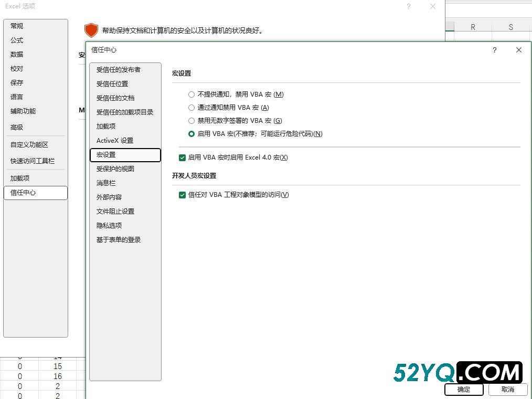Select 数据 in Excel Options sidebar
The width and height of the screenshot is (532, 399).
[36, 54]
